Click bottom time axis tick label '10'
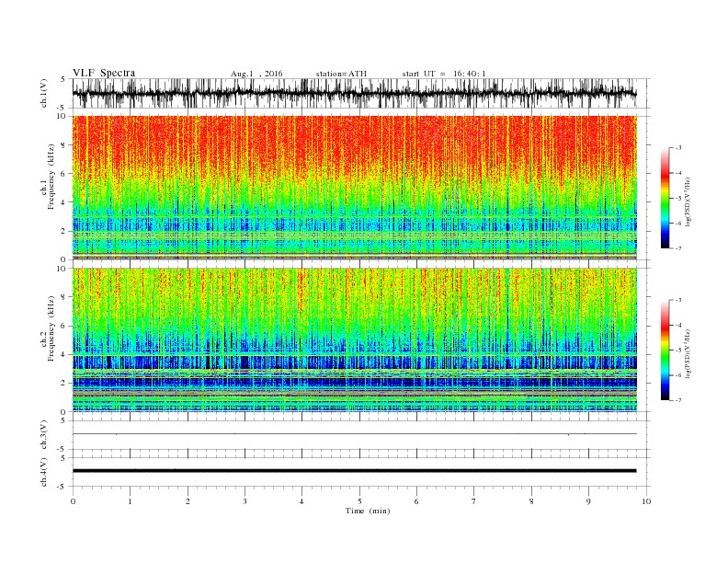This screenshot has height=563, width=728. click(646, 501)
